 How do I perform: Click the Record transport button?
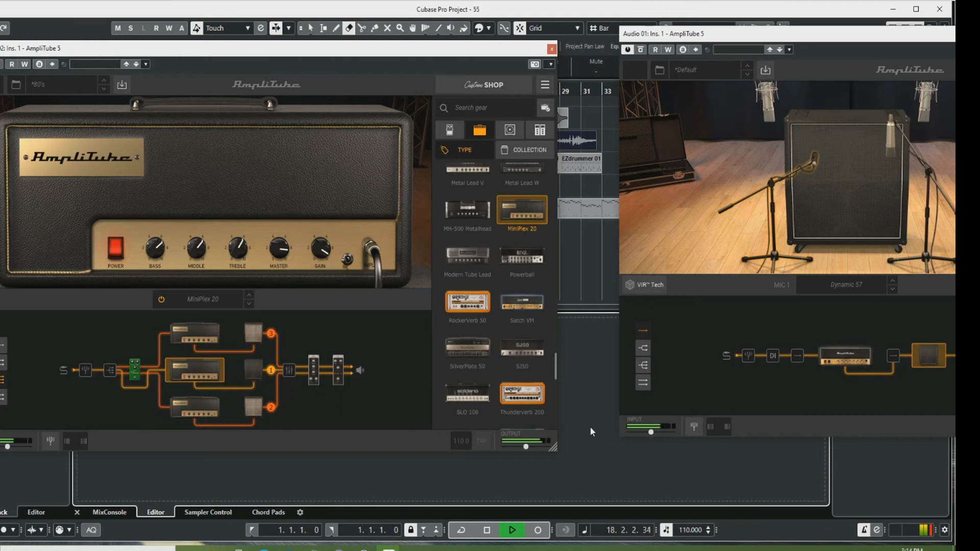tap(537, 530)
